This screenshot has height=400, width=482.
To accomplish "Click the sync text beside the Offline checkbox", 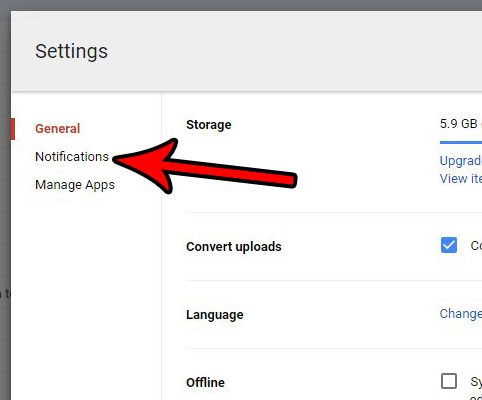I will tap(476, 382).
